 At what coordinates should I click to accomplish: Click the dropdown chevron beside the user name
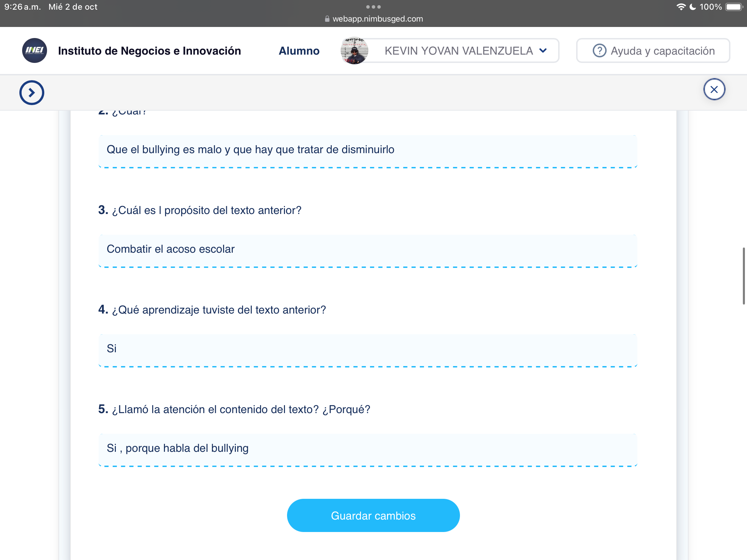(543, 51)
